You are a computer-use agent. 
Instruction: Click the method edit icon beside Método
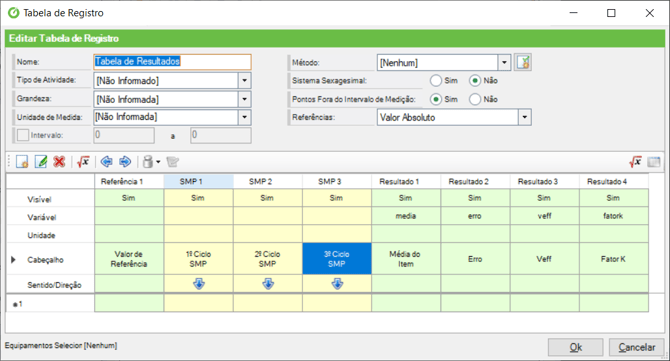click(523, 62)
